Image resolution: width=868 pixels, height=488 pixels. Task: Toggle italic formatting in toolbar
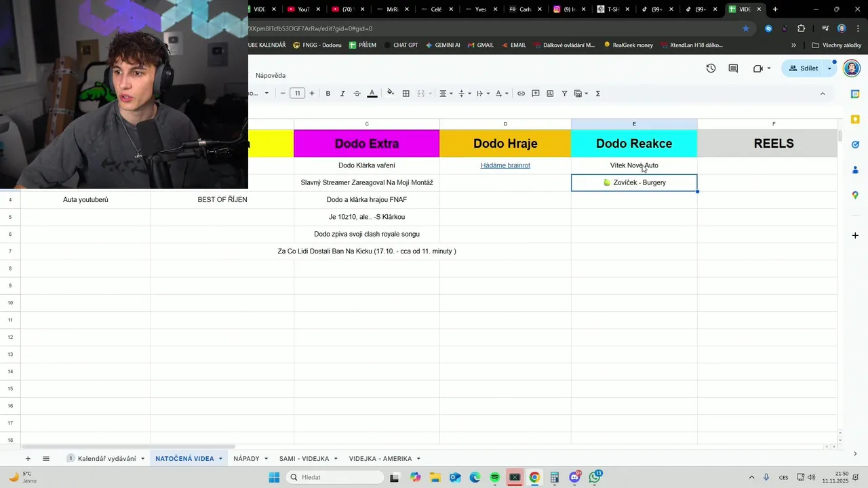click(x=342, y=94)
